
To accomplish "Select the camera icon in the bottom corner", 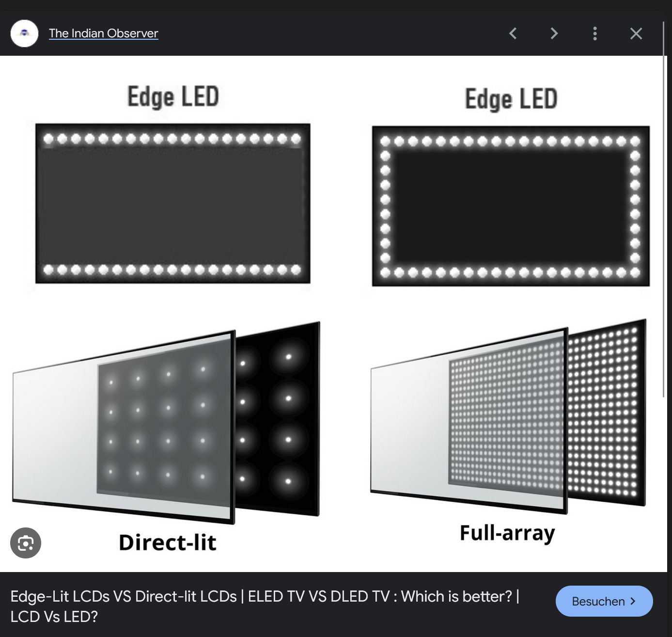I will tap(26, 543).
